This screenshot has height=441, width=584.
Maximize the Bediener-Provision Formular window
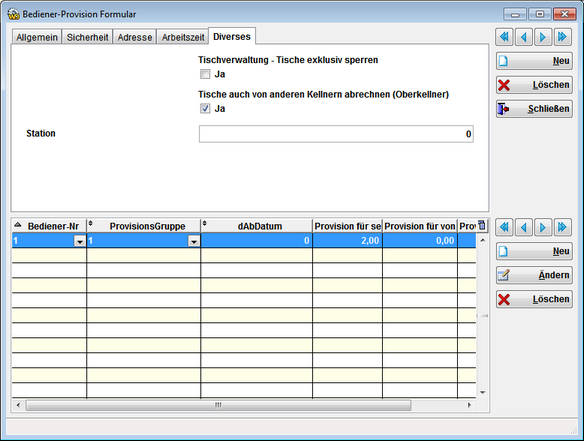point(540,14)
